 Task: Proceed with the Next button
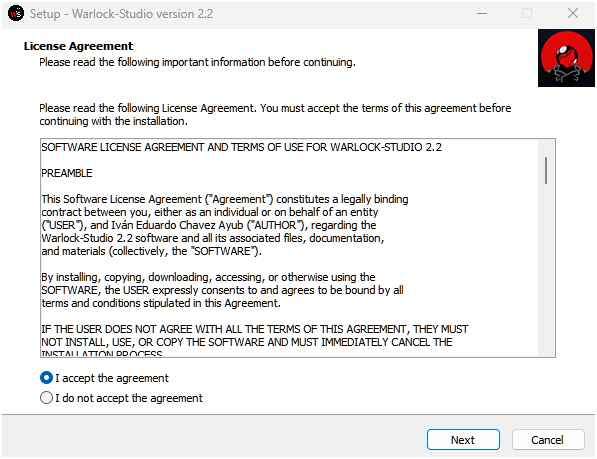click(463, 440)
